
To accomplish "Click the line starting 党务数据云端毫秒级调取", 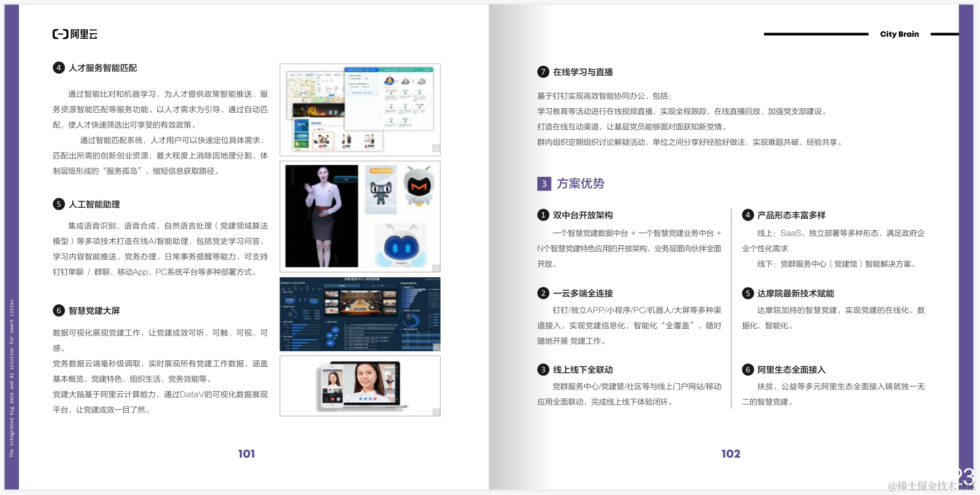I will click(x=160, y=364).
